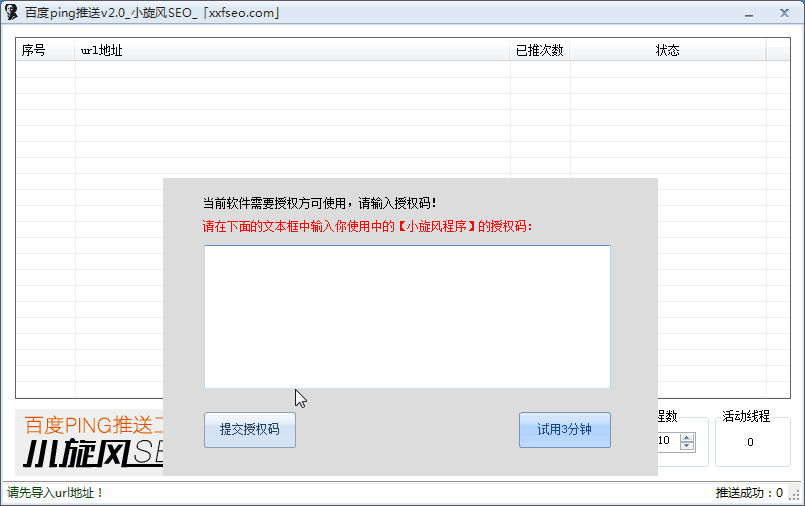Screen dimensions: 805x506
Task: Click the 推送成功：0 status entry
Action: [x=749, y=493]
